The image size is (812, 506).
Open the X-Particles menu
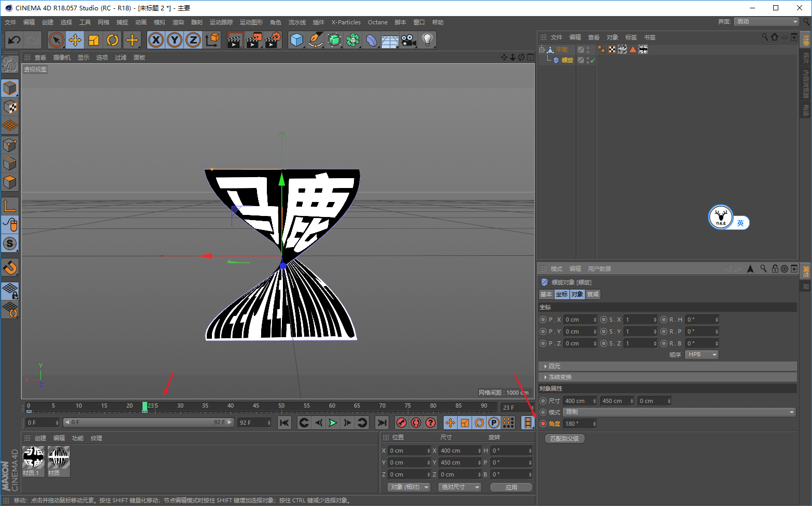coord(346,22)
